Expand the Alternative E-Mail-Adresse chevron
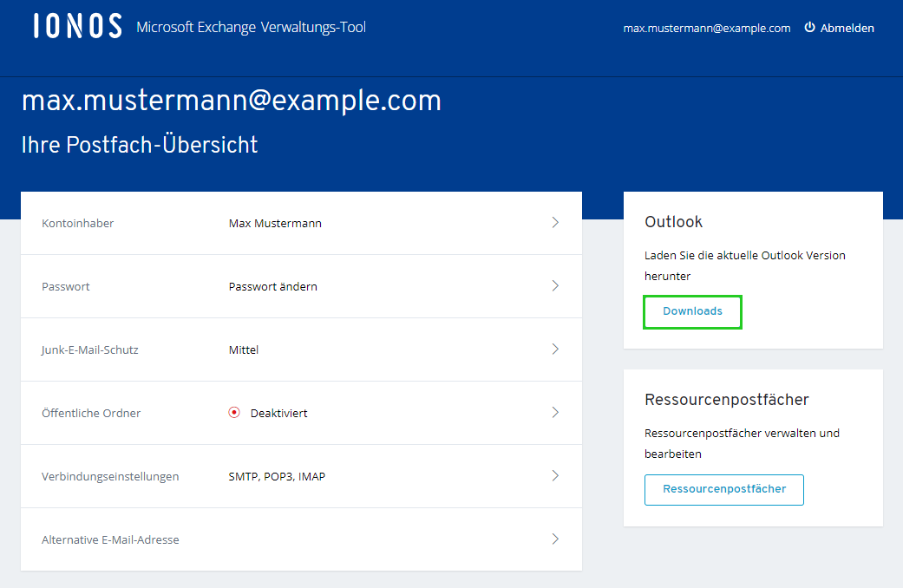Image resolution: width=903 pixels, height=588 pixels. (x=555, y=539)
